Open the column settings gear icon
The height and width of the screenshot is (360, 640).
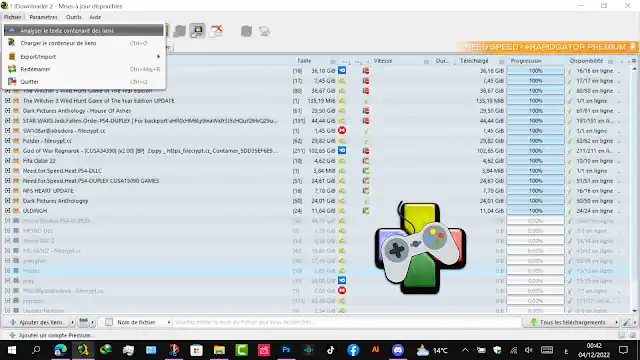tap(634, 61)
